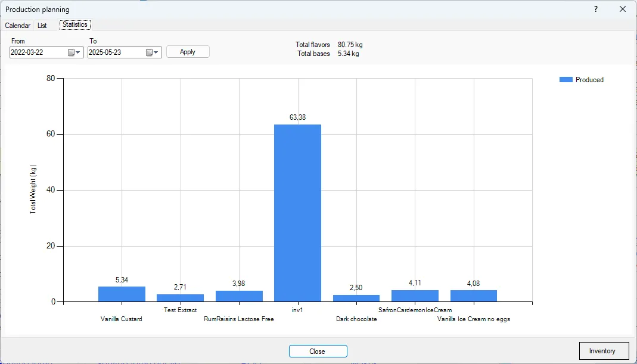Click the 63,38 value label
637x364 pixels.
298,117
